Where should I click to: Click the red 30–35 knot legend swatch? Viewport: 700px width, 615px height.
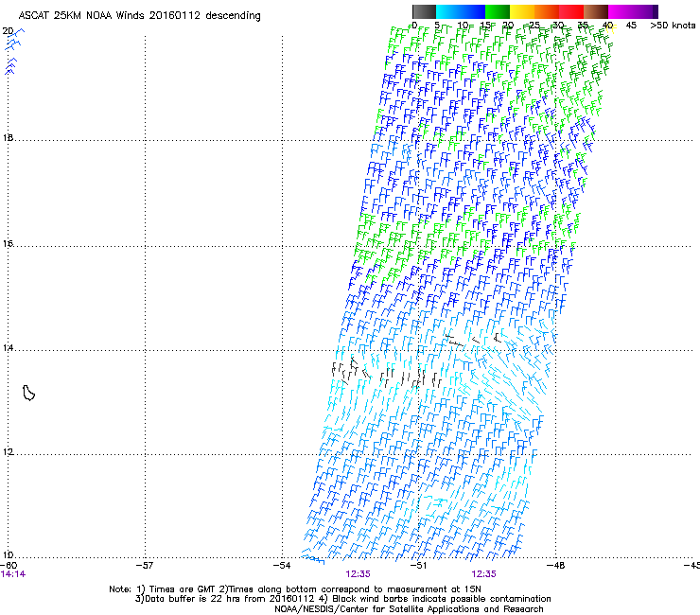(571, 11)
